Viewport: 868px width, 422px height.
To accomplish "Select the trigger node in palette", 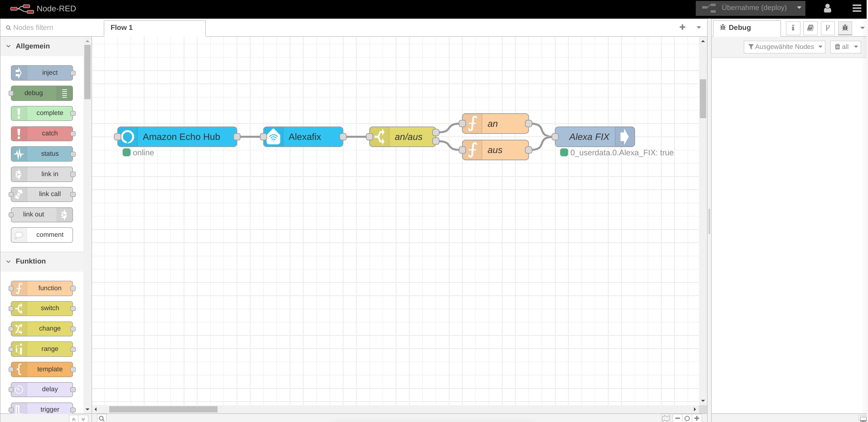I will pyautogui.click(x=42, y=408).
